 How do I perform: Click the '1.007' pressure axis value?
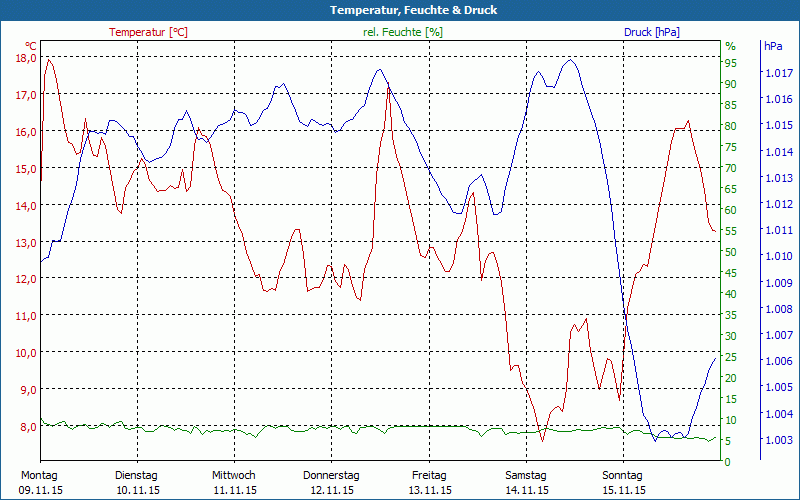click(779, 335)
